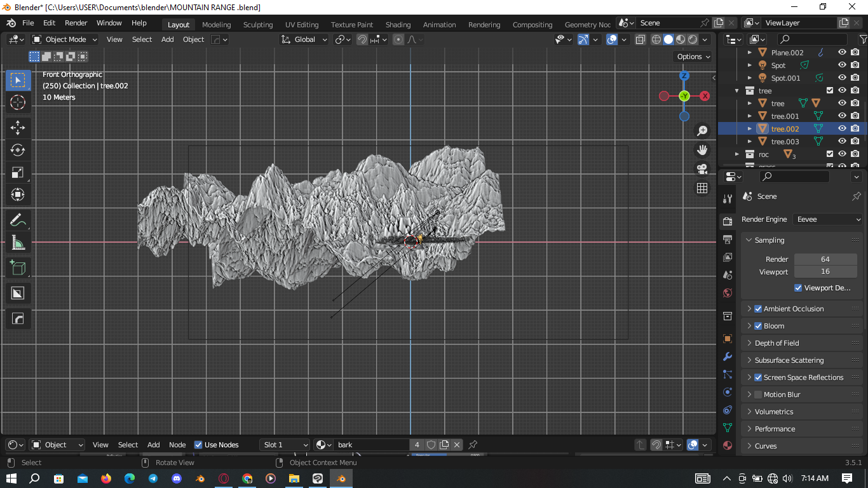Switch orthographic/perspective with grid icon
The height and width of the screenshot is (488, 868).
[x=702, y=188]
